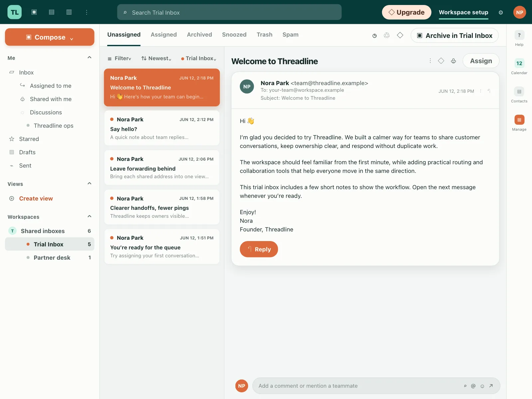
Task: Click the recycle icon in the toolbar
Action: 387,35
